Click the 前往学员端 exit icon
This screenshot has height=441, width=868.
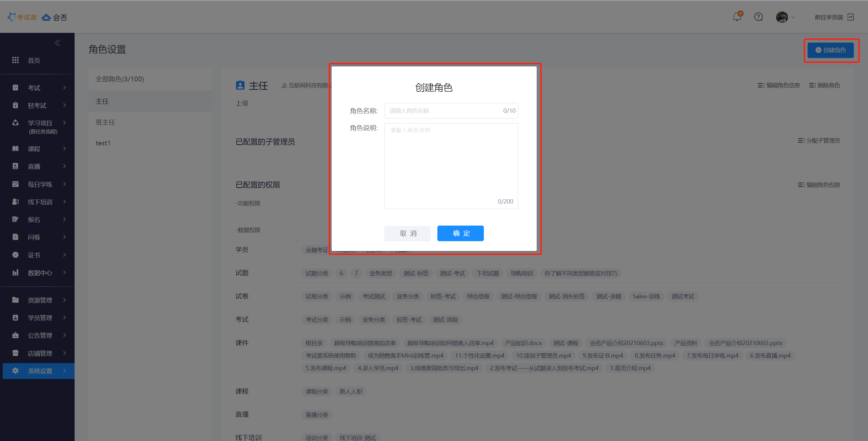[850, 17]
